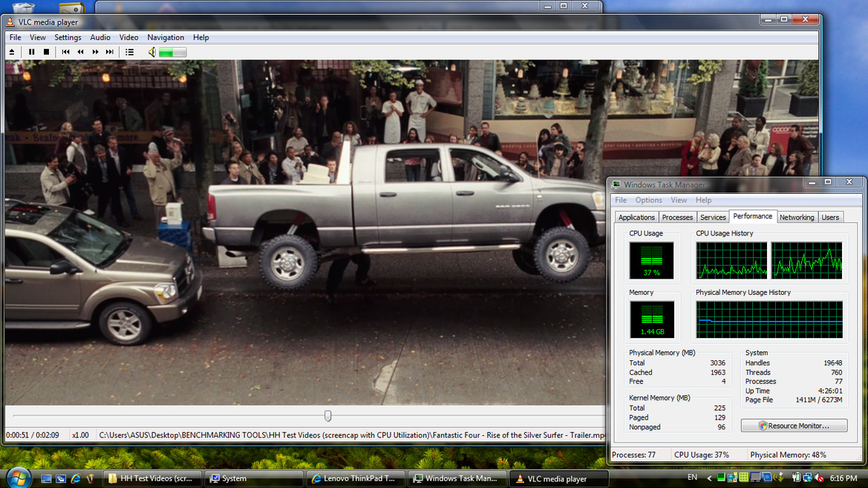Open the VLC Navigation menu
The height and width of the screenshot is (488, 868).
coord(166,38)
